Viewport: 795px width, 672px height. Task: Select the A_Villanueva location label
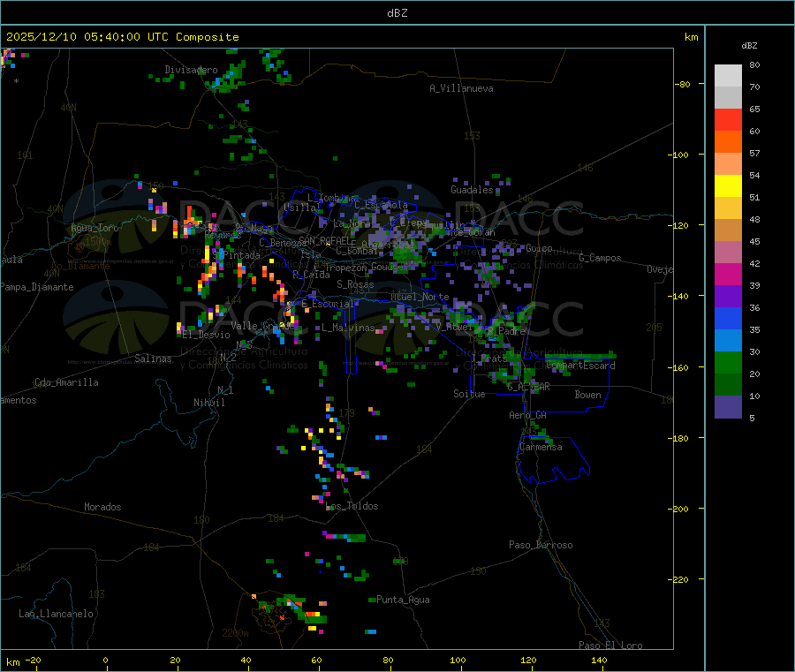coord(461,88)
